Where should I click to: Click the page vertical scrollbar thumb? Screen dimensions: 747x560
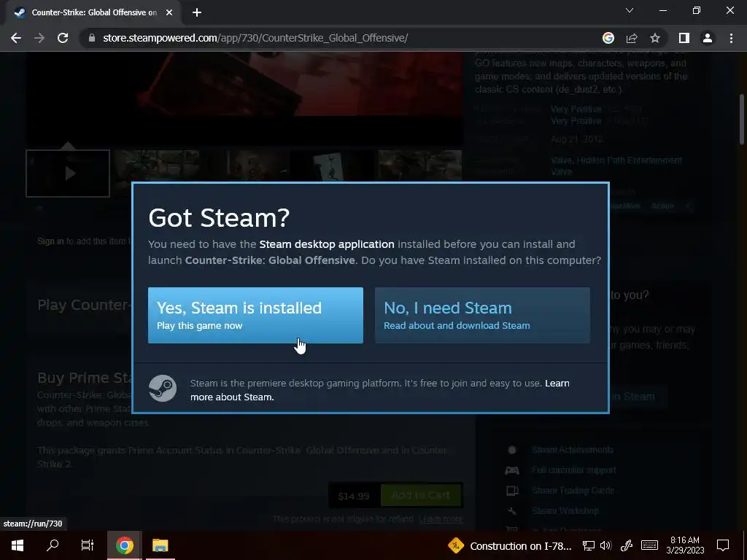(741, 119)
